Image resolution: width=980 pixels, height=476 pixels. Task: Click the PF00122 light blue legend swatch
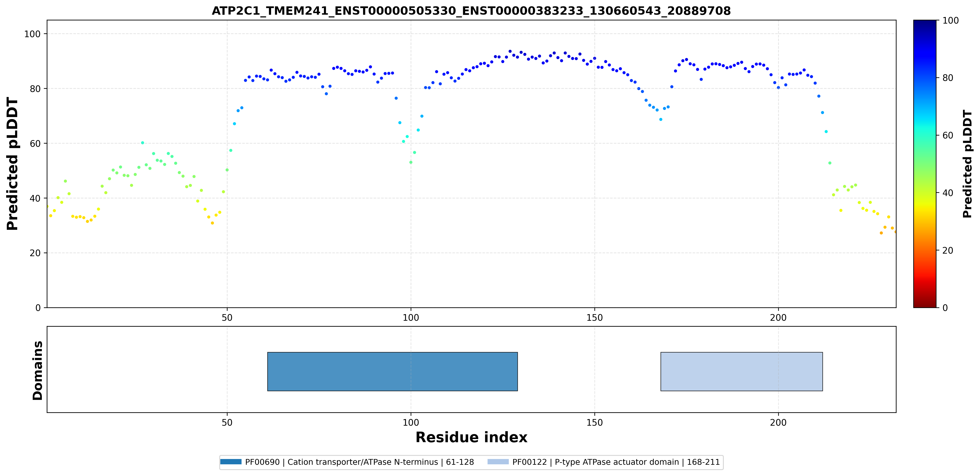pos(498,462)
